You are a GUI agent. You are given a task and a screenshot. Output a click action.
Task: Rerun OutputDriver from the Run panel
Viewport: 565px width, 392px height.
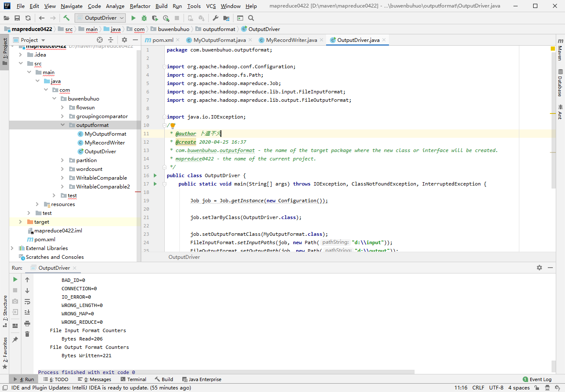[15, 279]
